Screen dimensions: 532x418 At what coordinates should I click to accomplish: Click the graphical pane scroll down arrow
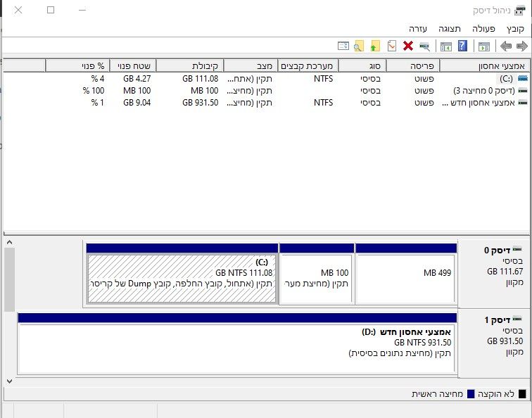pyautogui.click(x=10, y=381)
